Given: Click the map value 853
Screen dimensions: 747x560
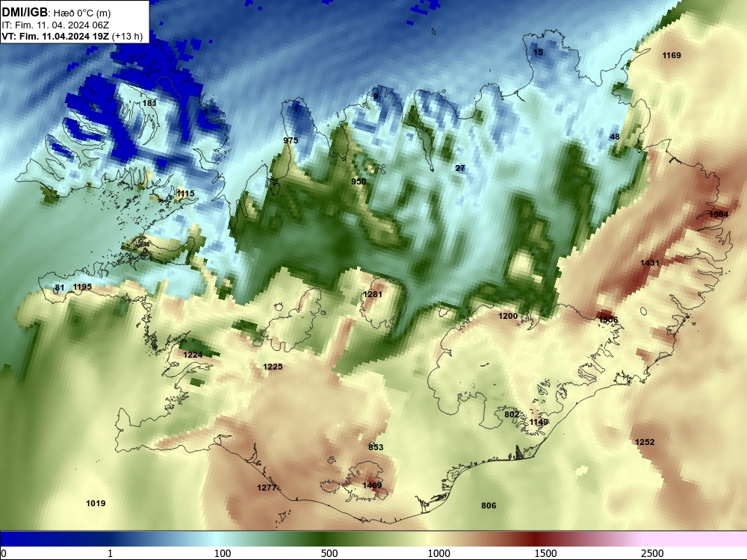Looking at the screenshot, I should 376,447.
